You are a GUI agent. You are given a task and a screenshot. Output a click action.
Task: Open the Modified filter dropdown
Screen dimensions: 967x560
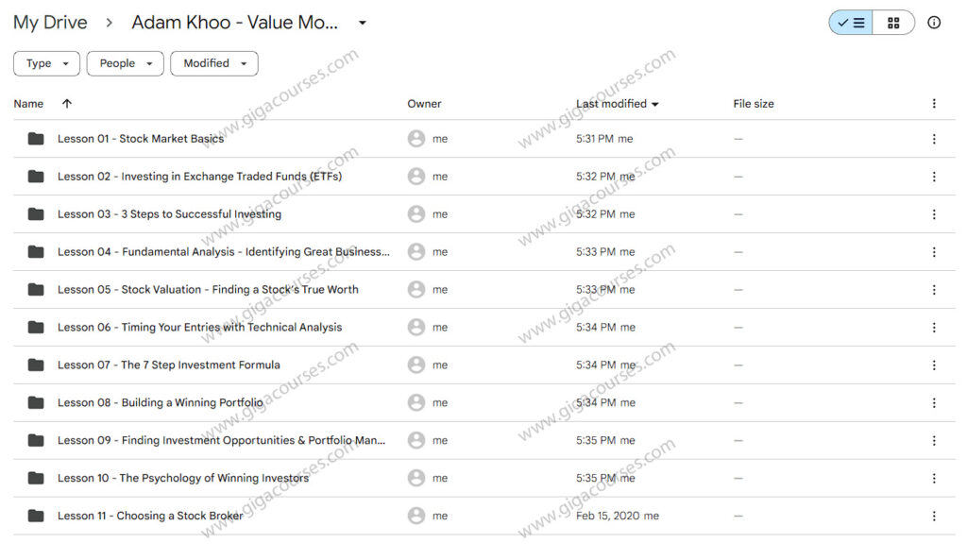[x=212, y=63]
